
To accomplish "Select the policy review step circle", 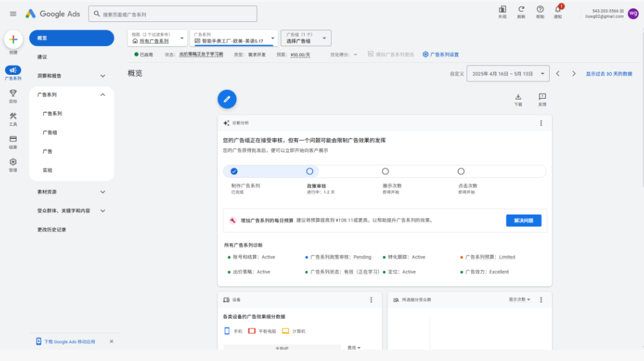I will 310,172.
